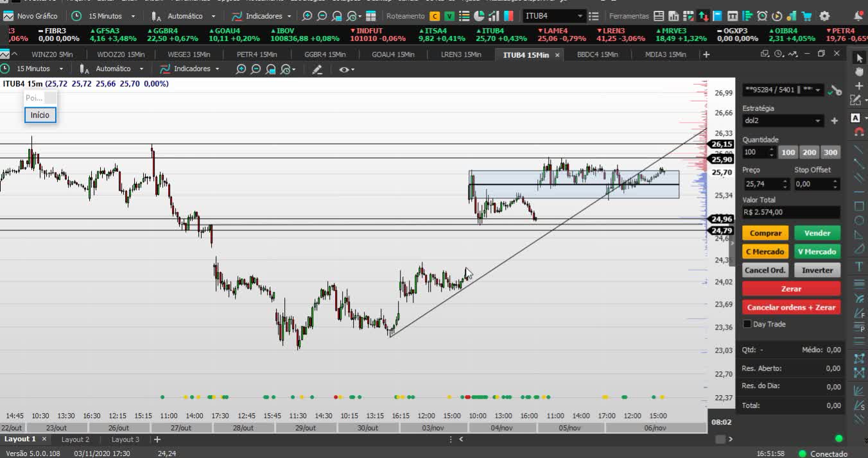
Task: Switch to GOAU4 15Min tab
Action: click(394, 55)
